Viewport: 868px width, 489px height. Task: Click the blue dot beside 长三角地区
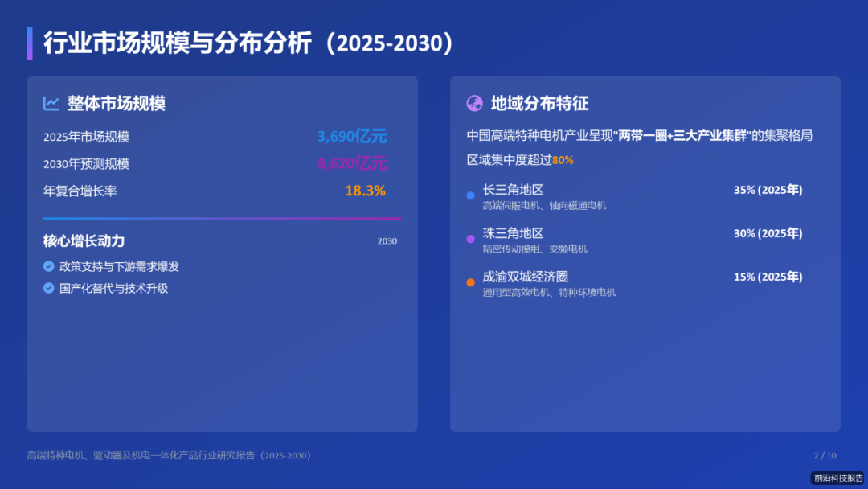(x=470, y=195)
